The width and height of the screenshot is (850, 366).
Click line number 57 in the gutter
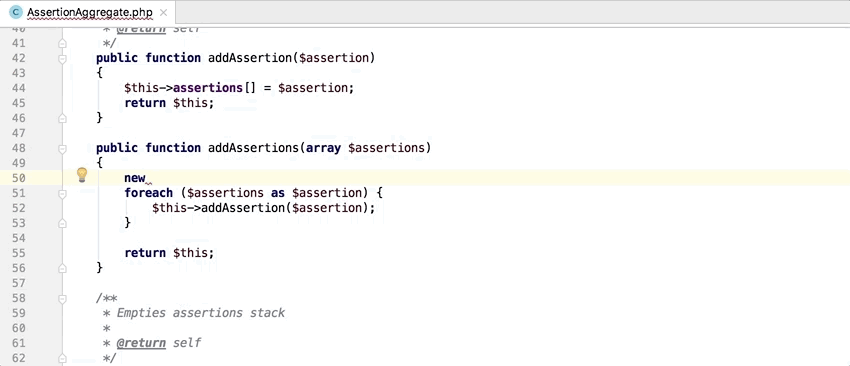pos(18,282)
